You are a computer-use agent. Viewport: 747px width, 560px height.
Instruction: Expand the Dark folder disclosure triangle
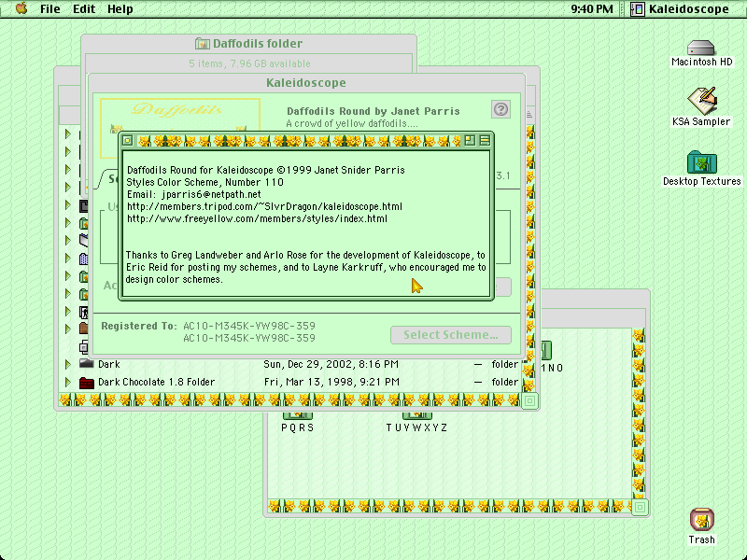point(67,364)
